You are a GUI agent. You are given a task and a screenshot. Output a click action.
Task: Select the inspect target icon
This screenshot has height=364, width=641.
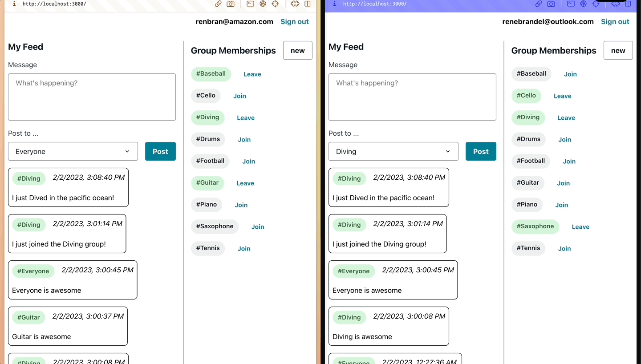[x=275, y=4]
